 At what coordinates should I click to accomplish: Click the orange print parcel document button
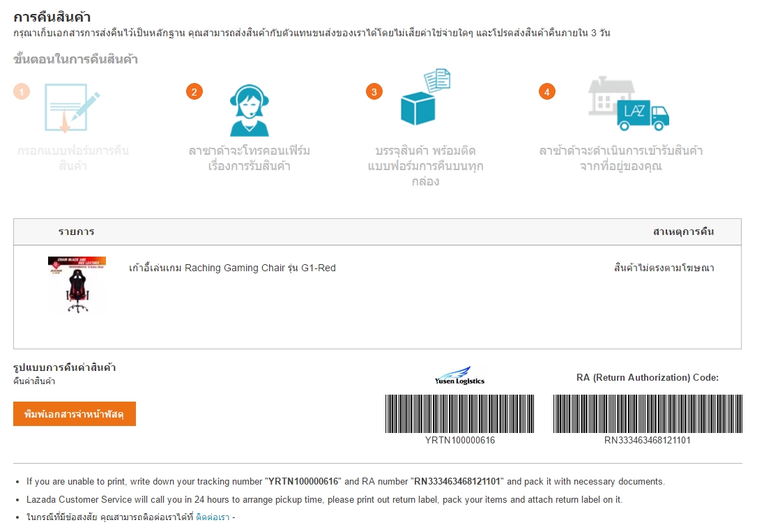click(x=75, y=413)
